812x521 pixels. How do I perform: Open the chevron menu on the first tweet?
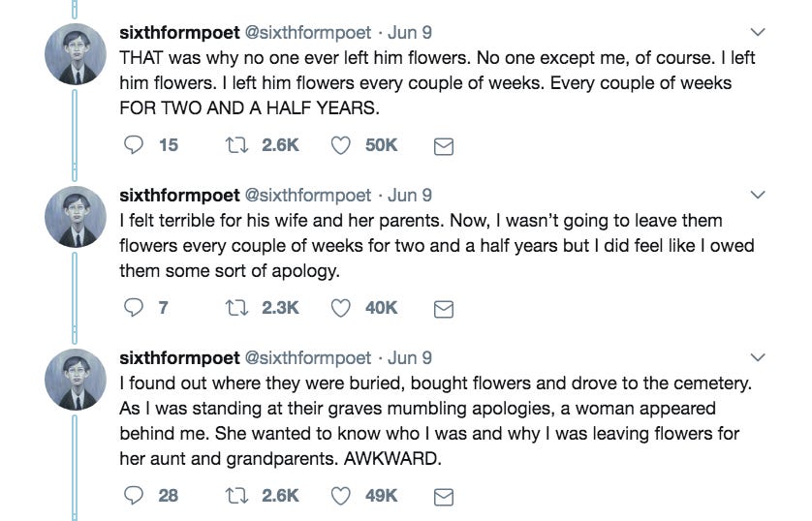pos(758,32)
